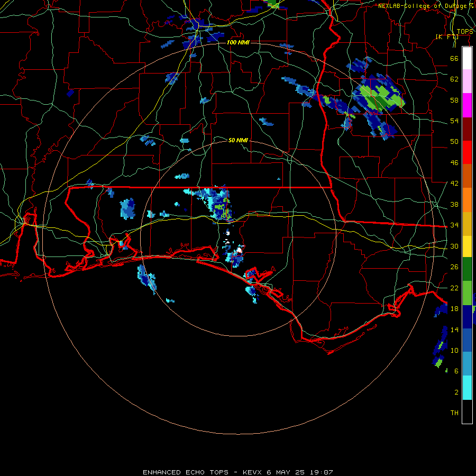Select the 50 NMI range ring label
The image size is (476, 476).
(238, 140)
